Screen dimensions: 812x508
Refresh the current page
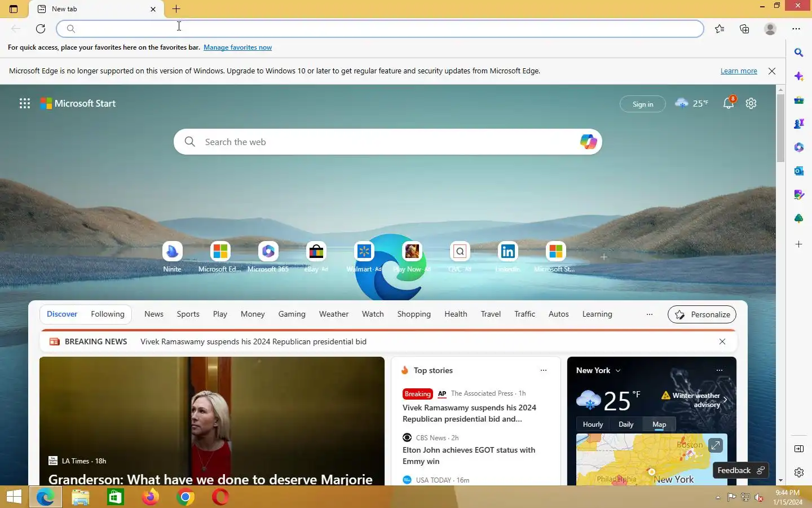coord(41,29)
